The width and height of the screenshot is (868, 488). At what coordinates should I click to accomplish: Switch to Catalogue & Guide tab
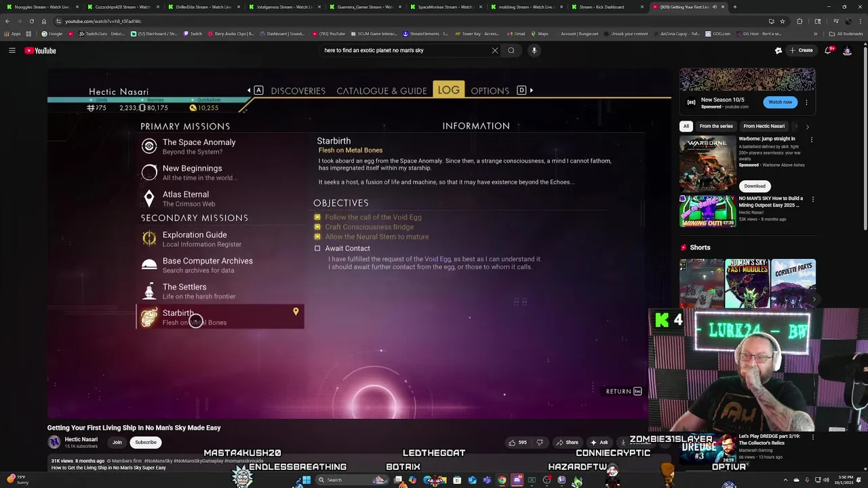[381, 91]
